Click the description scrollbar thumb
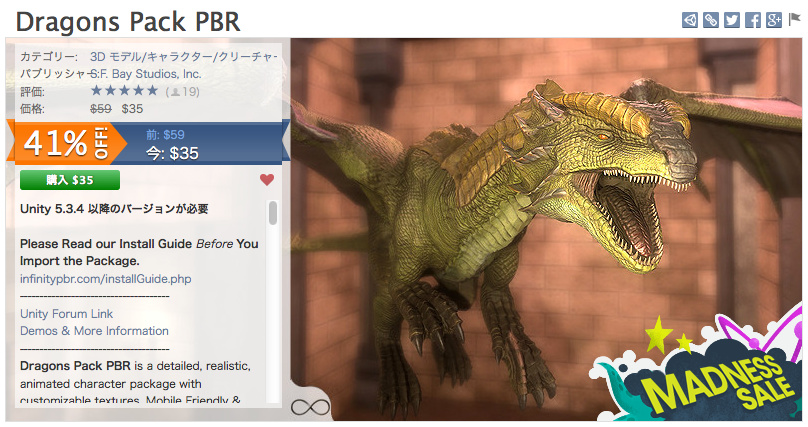The image size is (808, 427). [273, 213]
